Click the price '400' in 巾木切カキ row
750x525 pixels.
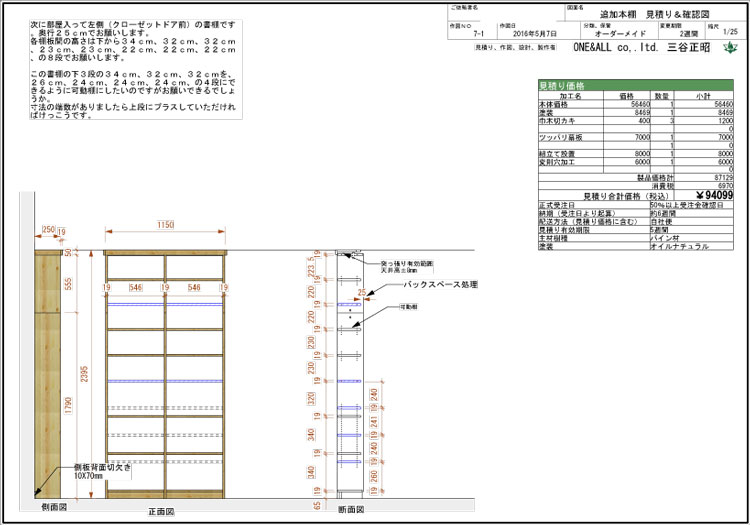(644, 121)
